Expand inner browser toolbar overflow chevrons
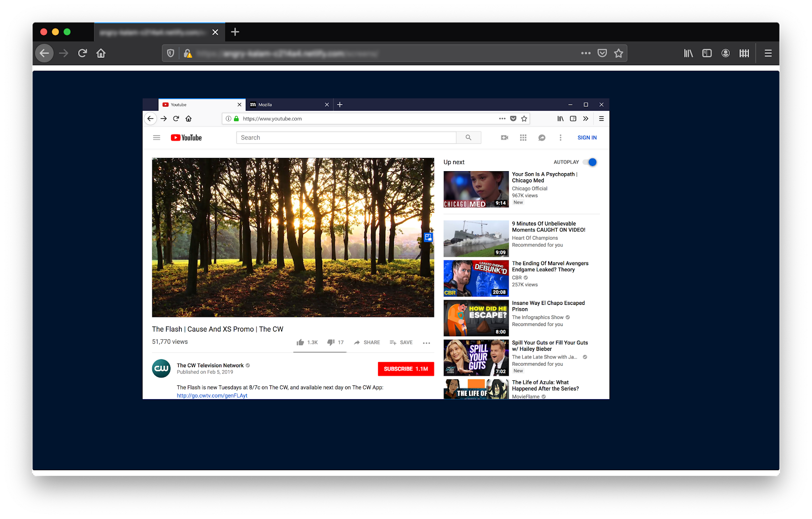Image resolution: width=812 pixels, height=519 pixels. tap(586, 118)
